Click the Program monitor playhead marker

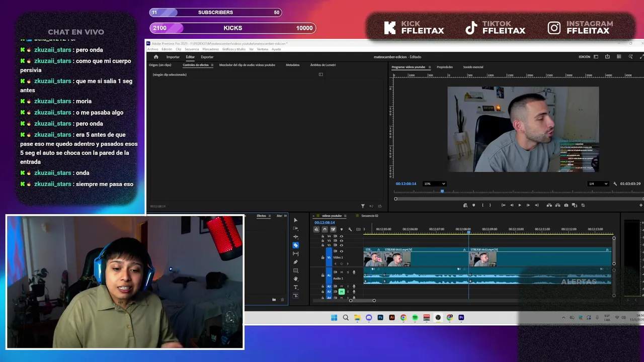[443, 191]
